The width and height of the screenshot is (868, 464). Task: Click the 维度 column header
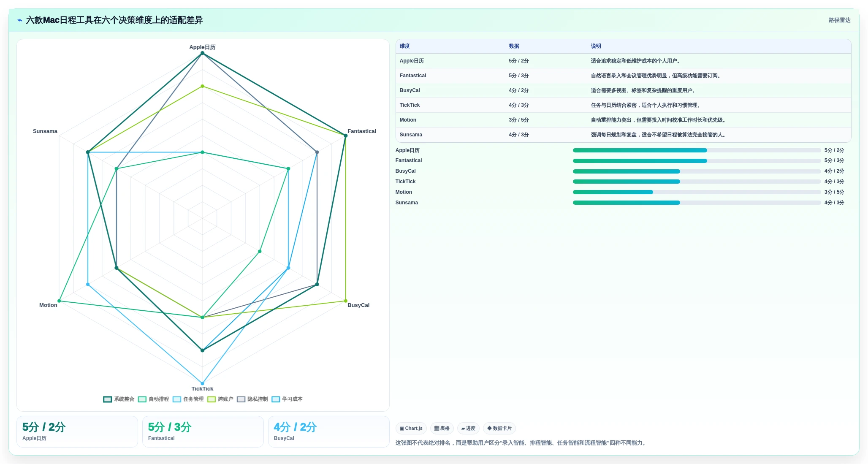point(405,46)
